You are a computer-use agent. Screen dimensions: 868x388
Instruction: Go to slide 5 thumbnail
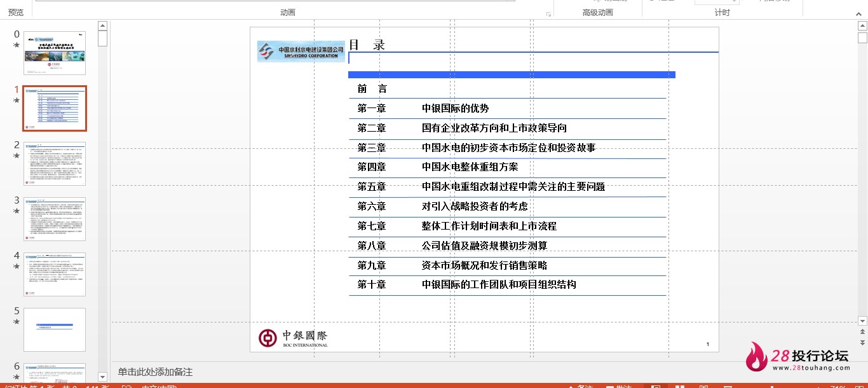[x=55, y=329]
